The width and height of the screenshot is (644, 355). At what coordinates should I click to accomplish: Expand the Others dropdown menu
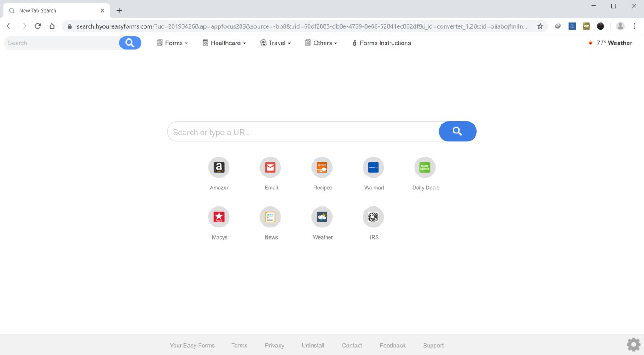321,43
